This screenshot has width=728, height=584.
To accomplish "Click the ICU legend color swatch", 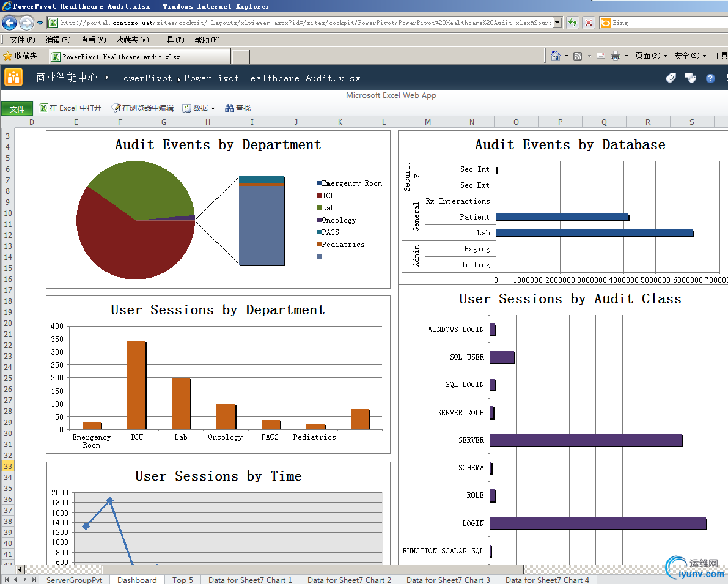I will [320, 196].
